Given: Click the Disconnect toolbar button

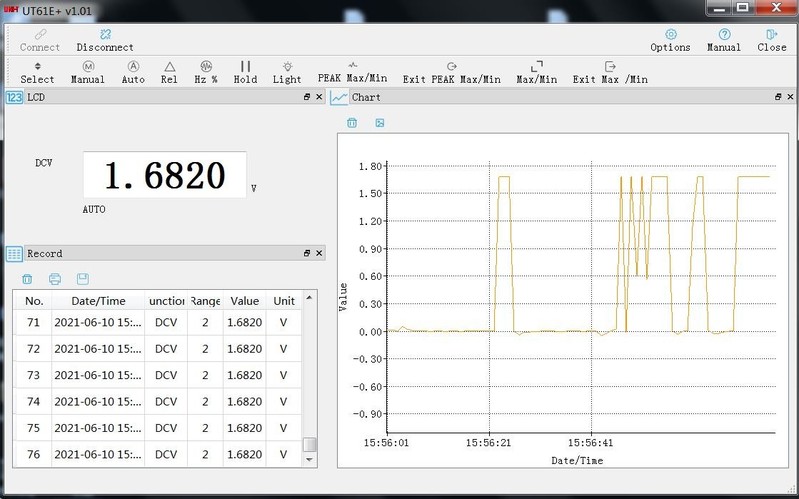Looking at the screenshot, I should (105, 40).
